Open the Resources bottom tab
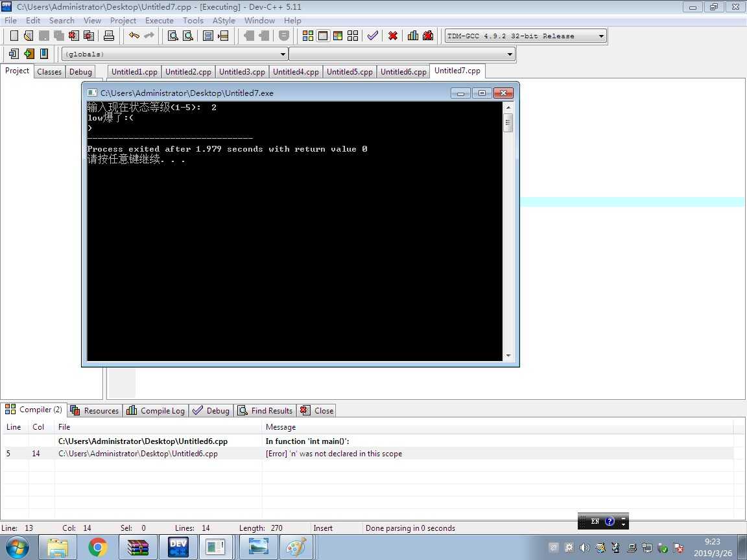The image size is (747, 560). (x=95, y=410)
